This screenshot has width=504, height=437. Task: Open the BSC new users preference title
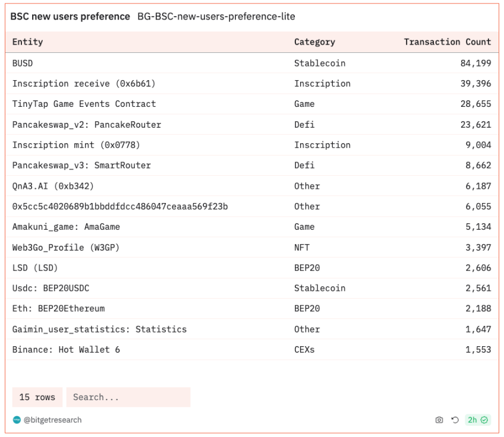(x=70, y=17)
